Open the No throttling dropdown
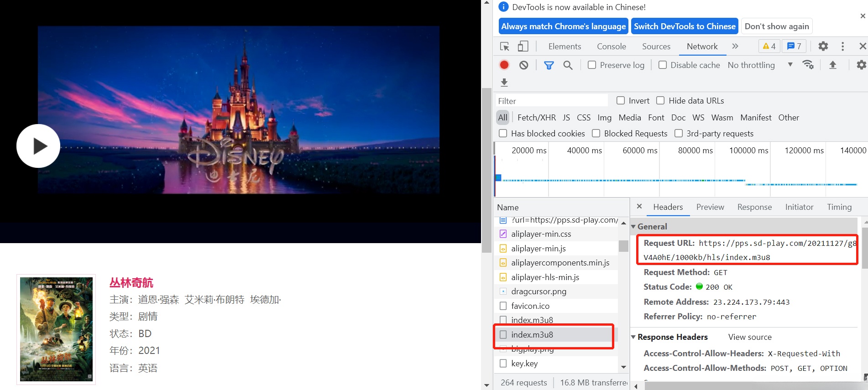Screen dimensions: 868x390 (760, 65)
